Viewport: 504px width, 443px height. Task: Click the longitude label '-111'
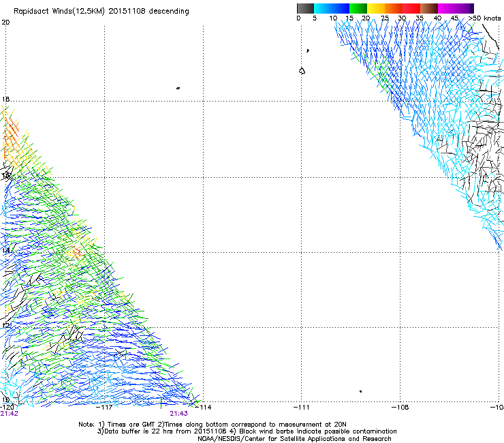click(x=302, y=407)
